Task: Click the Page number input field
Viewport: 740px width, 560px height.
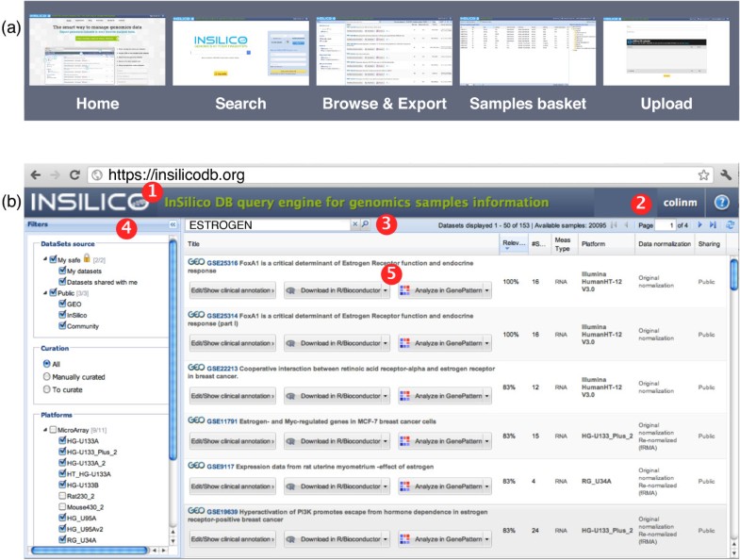Action: tap(666, 225)
